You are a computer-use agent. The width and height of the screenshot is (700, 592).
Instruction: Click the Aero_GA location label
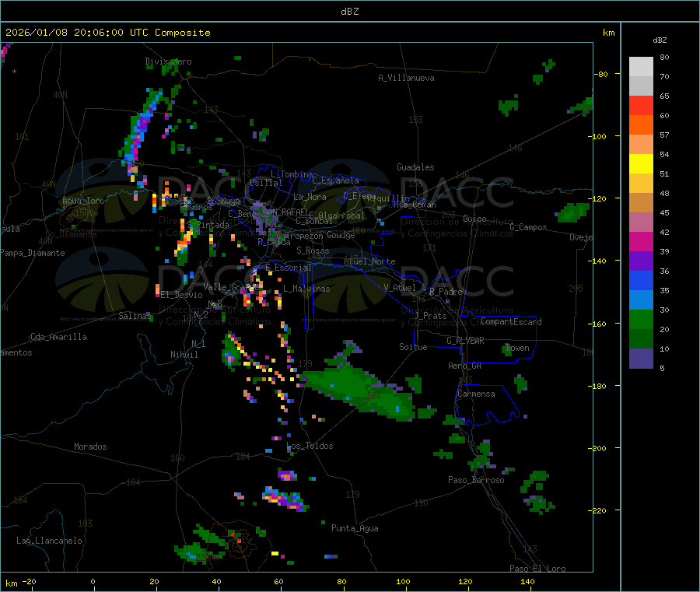click(x=465, y=366)
